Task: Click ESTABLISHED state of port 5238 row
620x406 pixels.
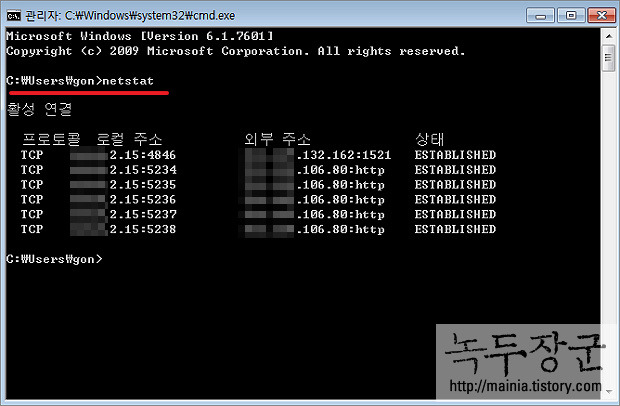Action: [455, 229]
